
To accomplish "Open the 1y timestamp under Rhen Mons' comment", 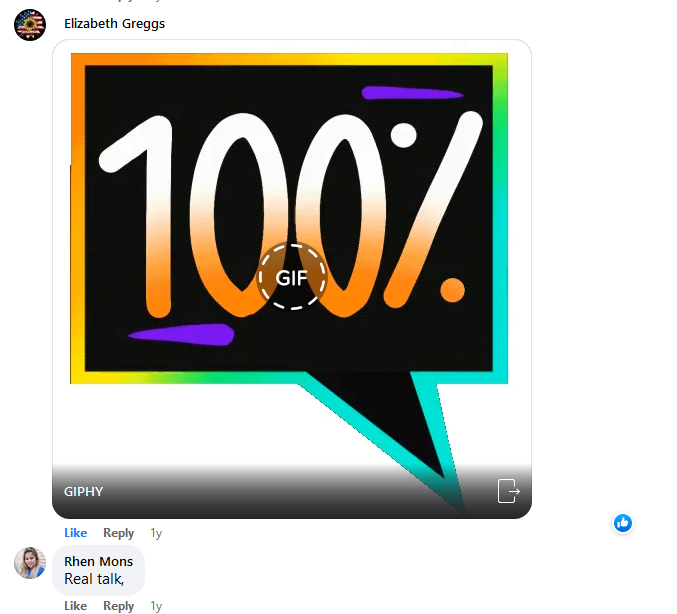I will (x=156, y=606).
